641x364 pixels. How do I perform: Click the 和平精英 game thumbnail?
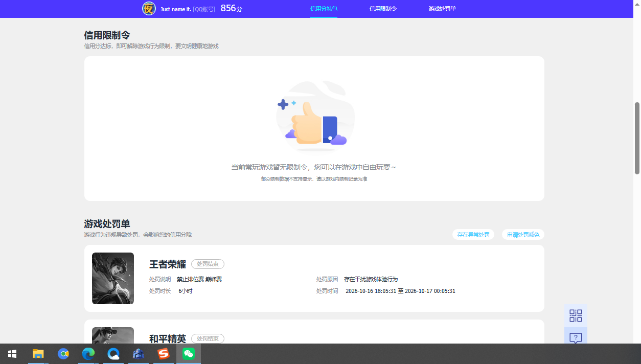pyautogui.click(x=113, y=335)
